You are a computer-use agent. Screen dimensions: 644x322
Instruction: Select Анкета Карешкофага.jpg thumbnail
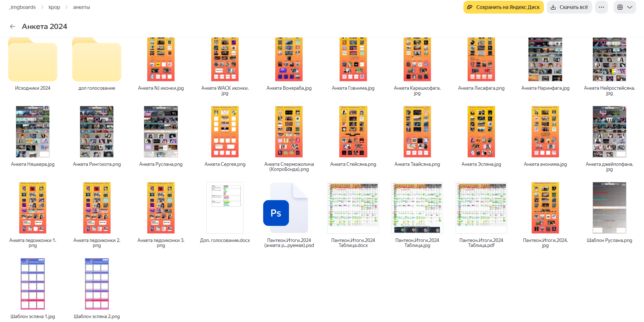click(x=417, y=59)
